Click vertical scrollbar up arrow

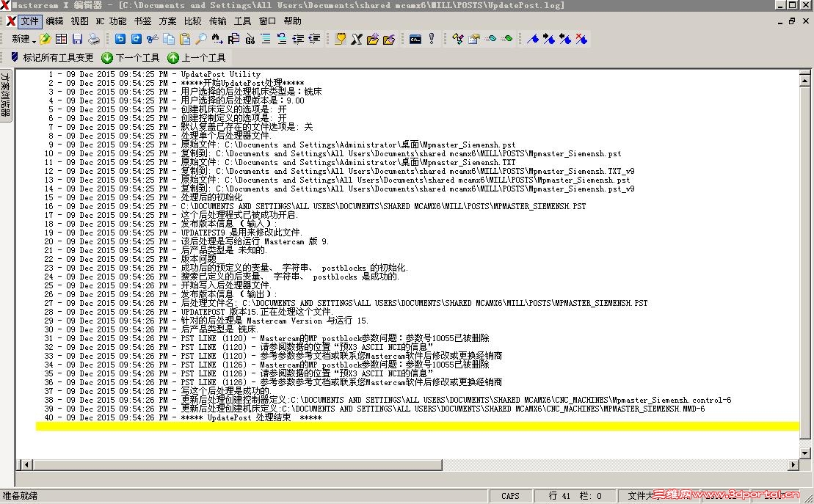coord(804,80)
